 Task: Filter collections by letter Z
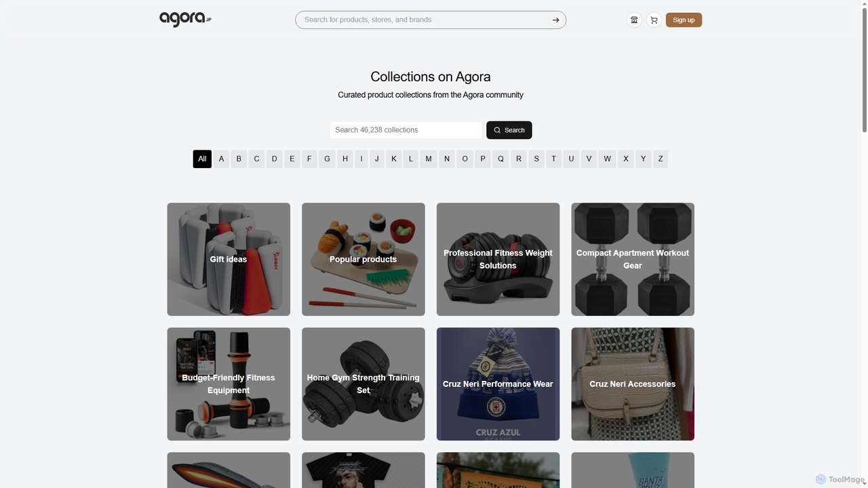coord(660,159)
